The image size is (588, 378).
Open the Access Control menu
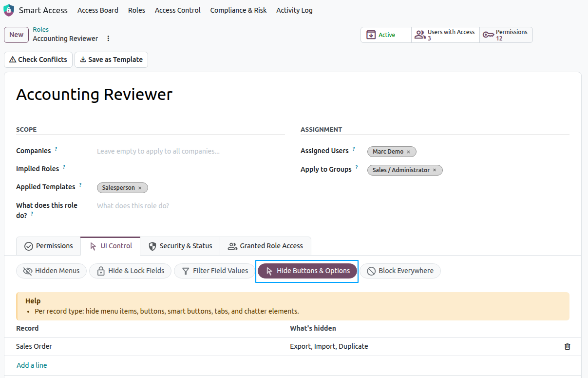coord(178,10)
